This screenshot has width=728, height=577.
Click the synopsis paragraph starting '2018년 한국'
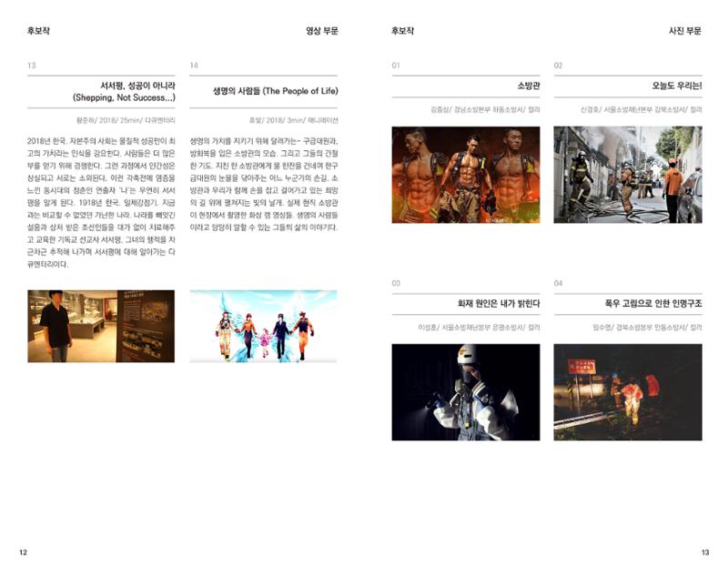101,203
